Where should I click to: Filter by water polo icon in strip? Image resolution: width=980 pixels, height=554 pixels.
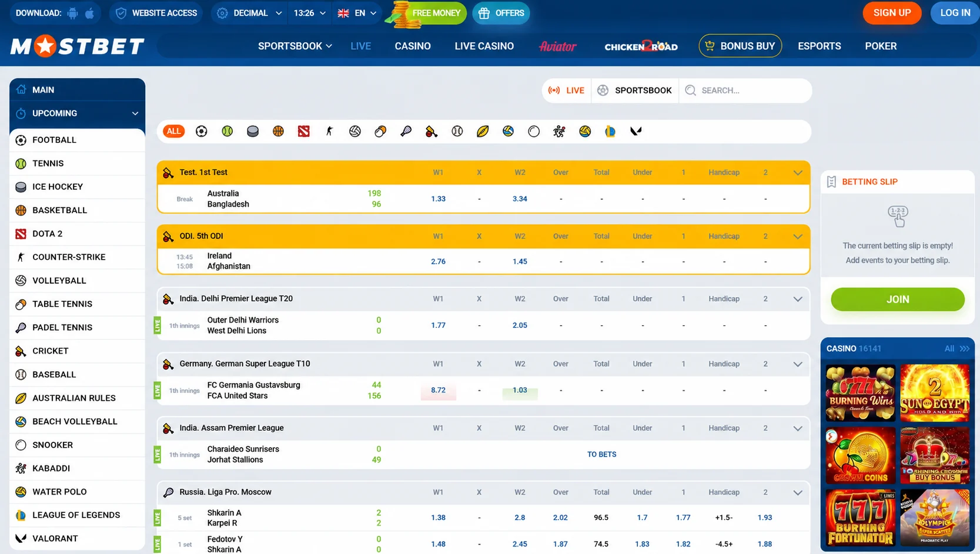(x=585, y=132)
